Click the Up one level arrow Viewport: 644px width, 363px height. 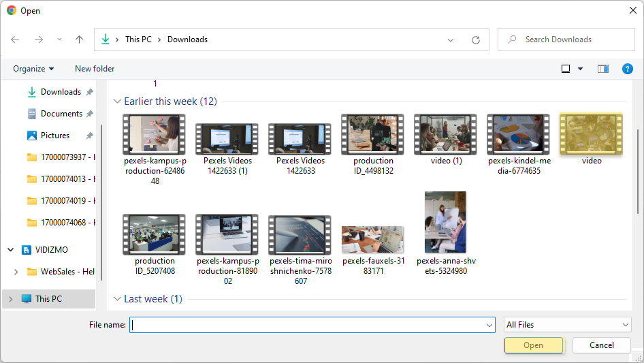pos(79,40)
